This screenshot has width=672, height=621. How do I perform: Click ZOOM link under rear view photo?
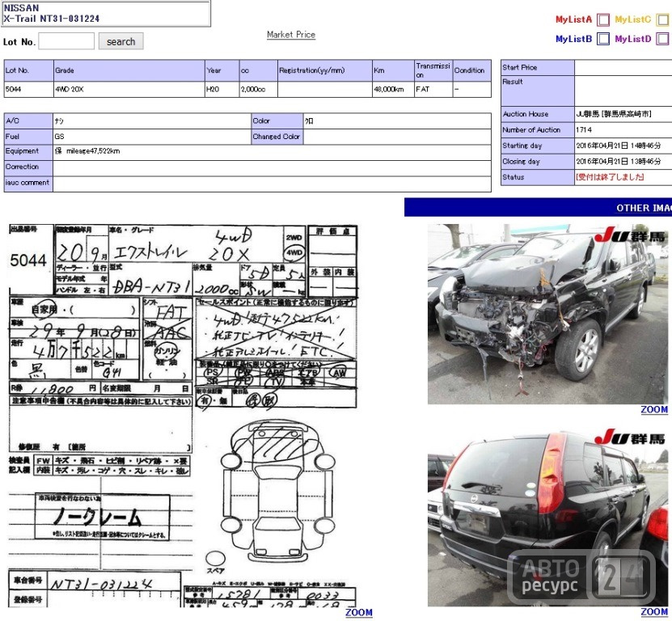tap(654, 612)
